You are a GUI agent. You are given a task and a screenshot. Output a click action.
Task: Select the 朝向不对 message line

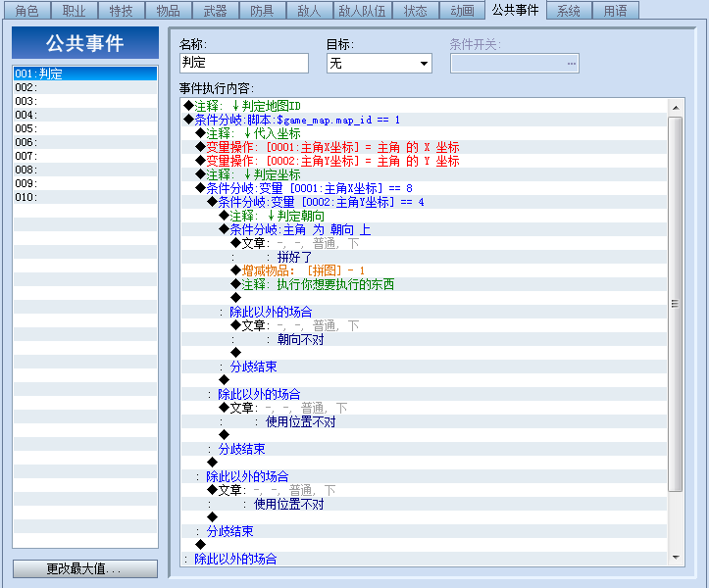tap(425, 339)
